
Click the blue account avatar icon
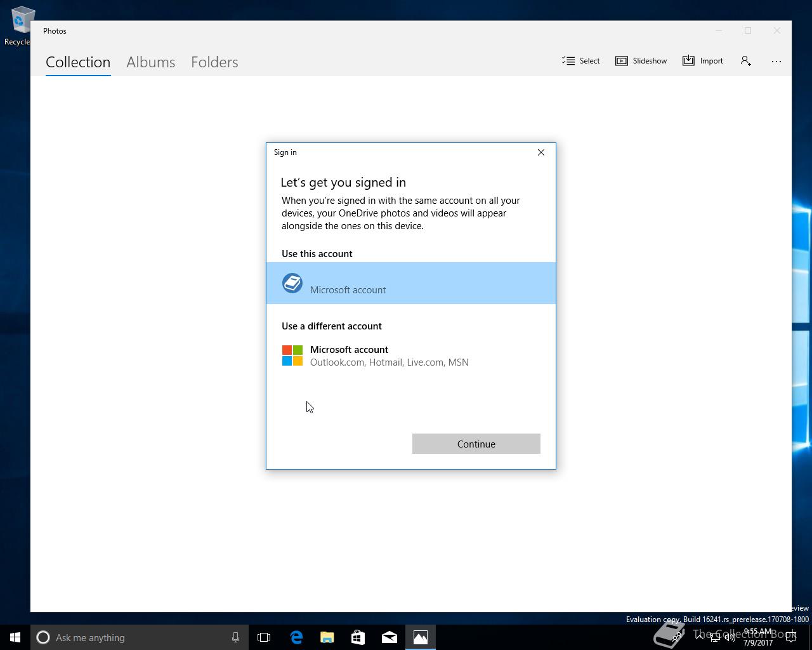292,283
